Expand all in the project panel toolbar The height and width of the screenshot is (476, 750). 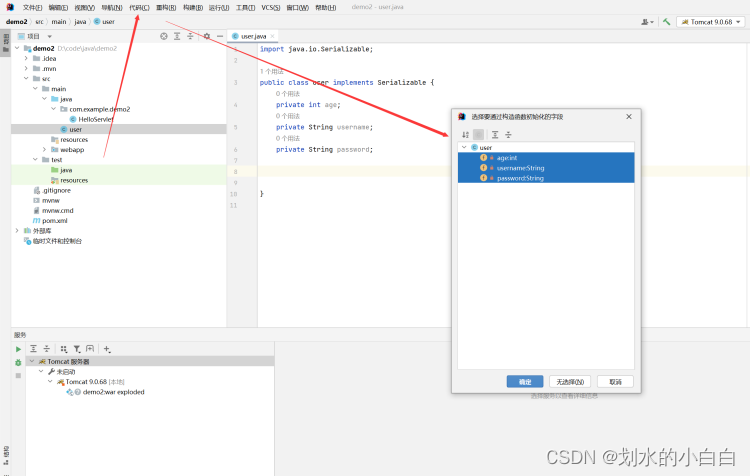coord(177,36)
